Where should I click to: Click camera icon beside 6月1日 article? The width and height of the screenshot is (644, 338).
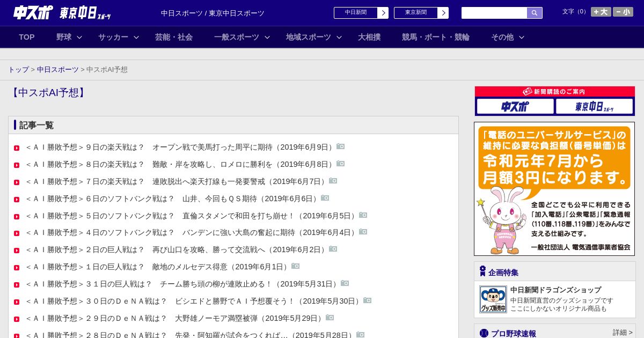point(296,266)
